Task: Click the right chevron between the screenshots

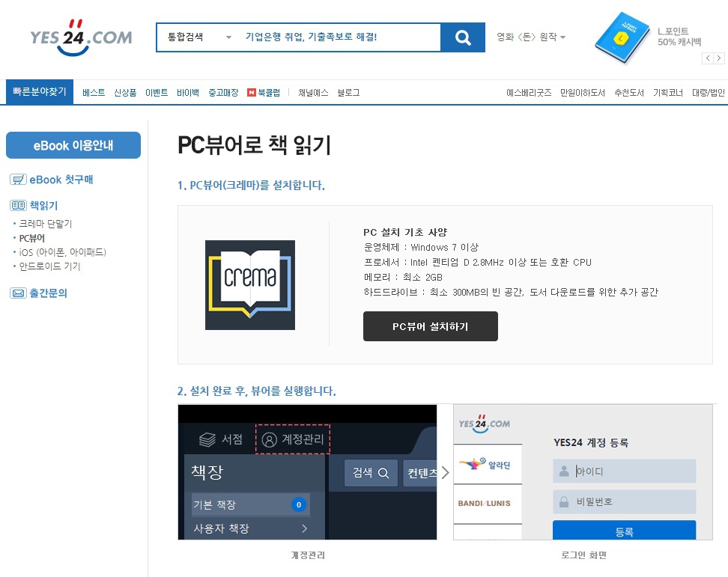Action: 445,473
